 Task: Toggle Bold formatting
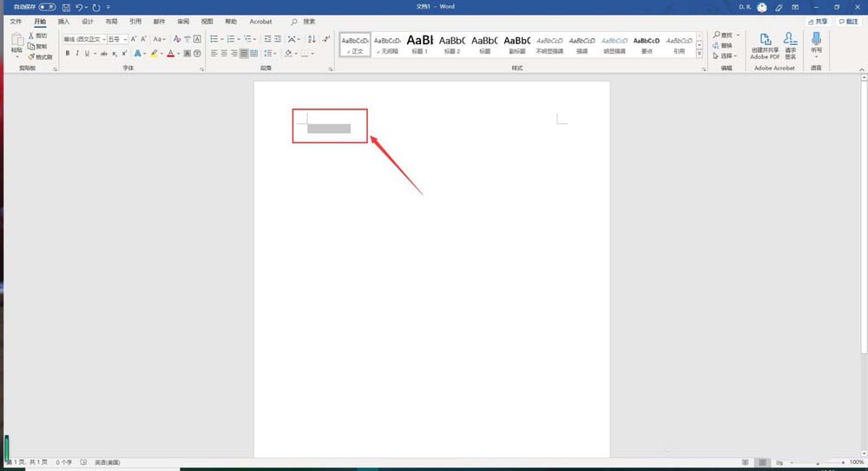click(67, 54)
